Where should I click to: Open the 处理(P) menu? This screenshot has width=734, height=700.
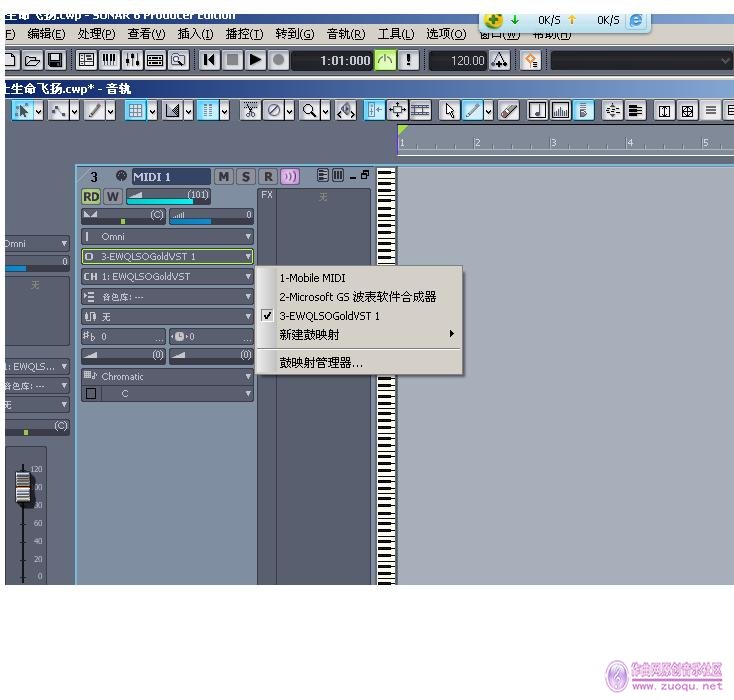96,34
